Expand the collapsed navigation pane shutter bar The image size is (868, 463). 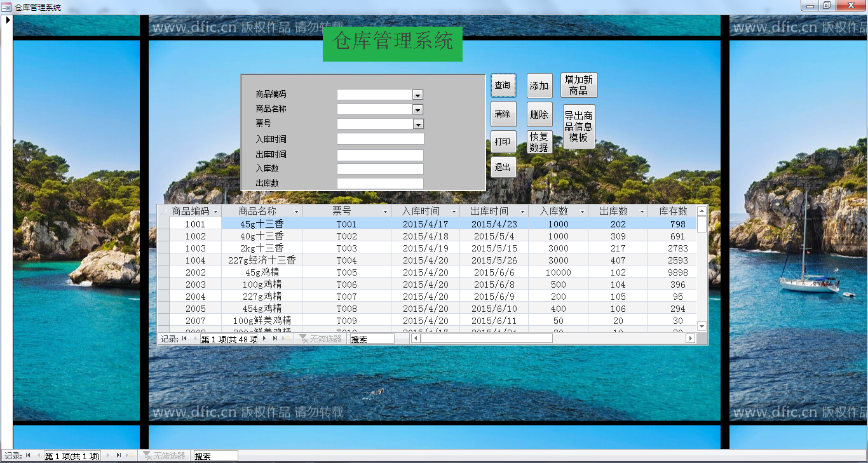tap(7, 20)
